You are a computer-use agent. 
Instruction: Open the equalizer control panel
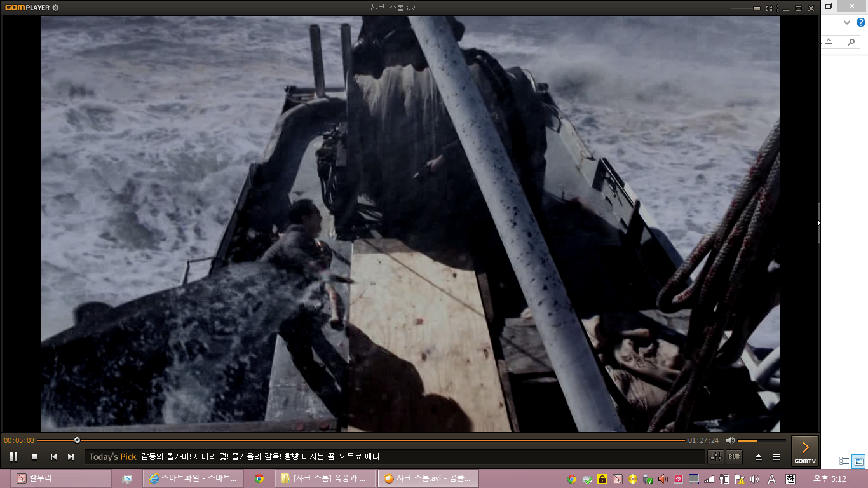(x=716, y=456)
